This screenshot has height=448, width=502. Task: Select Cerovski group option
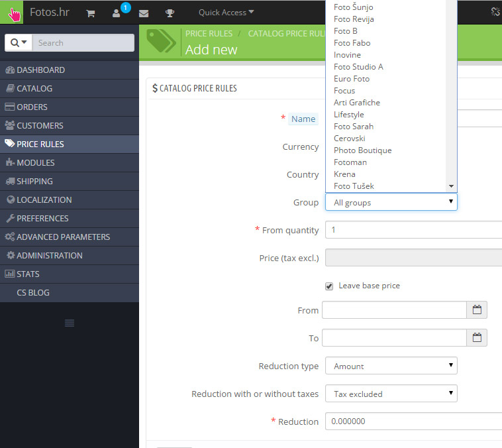coord(385,139)
